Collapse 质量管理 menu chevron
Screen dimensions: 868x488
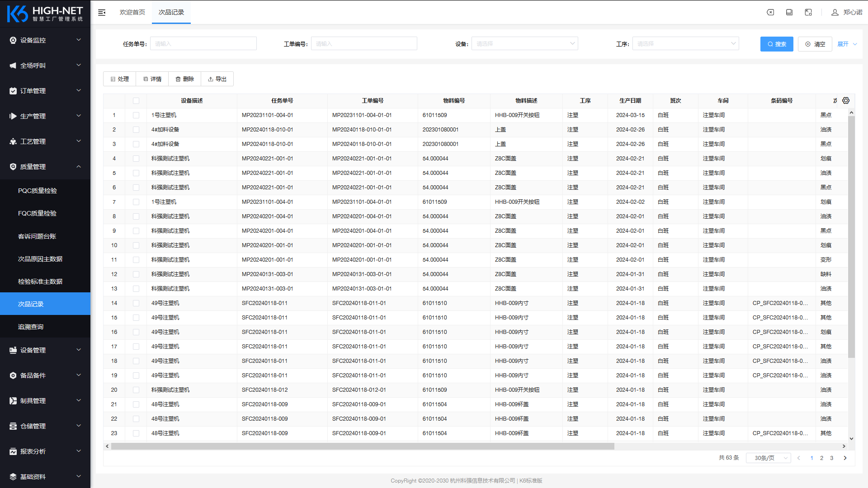coord(79,166)
